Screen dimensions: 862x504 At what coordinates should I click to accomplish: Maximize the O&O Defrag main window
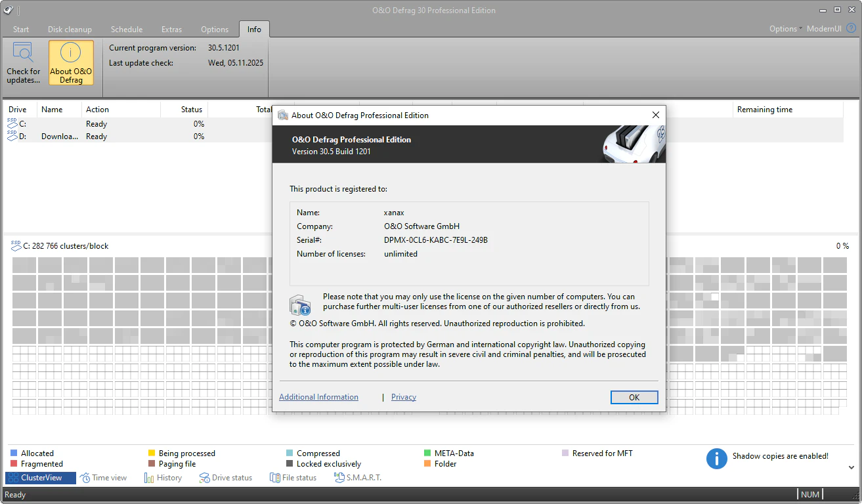[838, 10]
